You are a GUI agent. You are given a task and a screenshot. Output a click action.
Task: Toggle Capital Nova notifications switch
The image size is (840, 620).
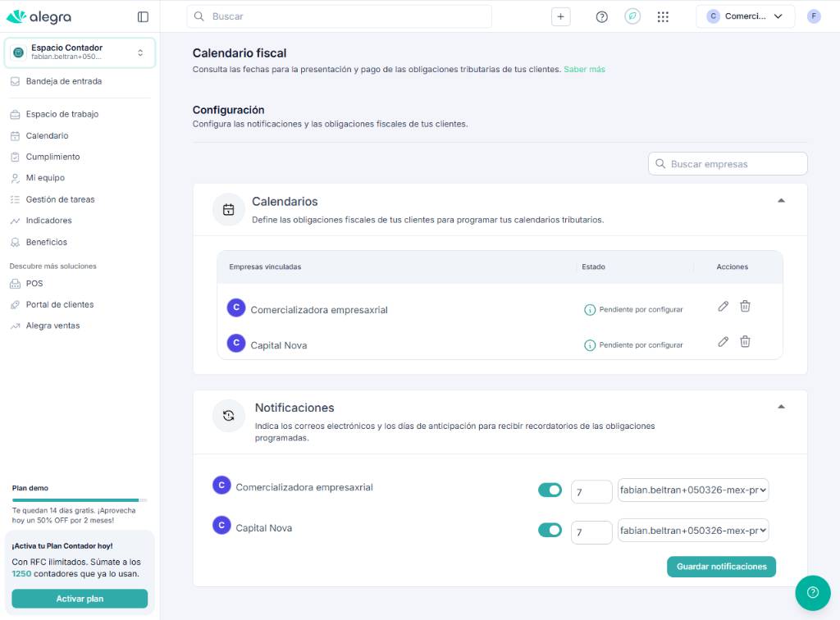(x=550, y=531)
